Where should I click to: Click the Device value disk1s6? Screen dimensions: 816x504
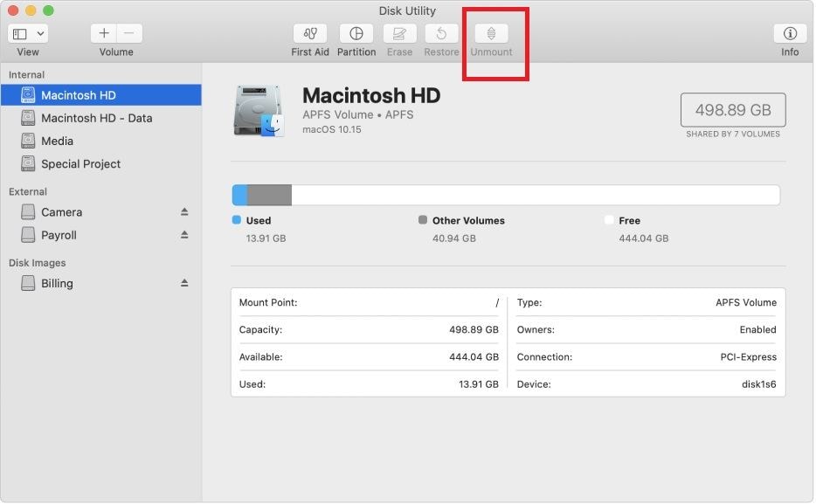tap(758, 384)
